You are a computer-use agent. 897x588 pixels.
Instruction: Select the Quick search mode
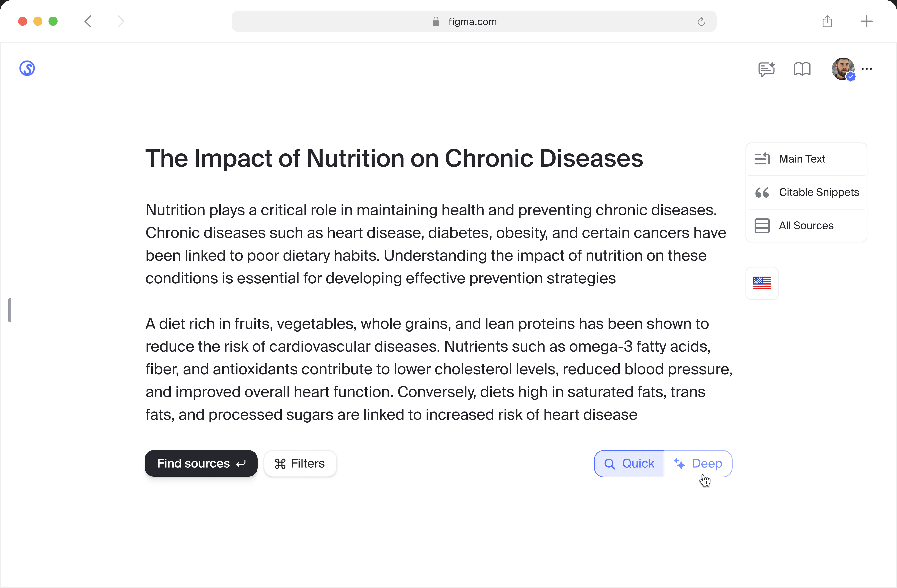click(629, 463)
